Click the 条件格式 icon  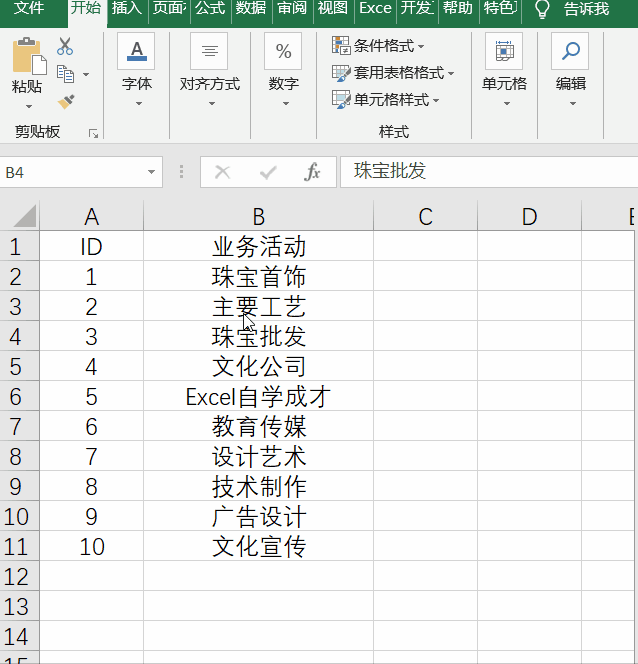coord(341,45)
